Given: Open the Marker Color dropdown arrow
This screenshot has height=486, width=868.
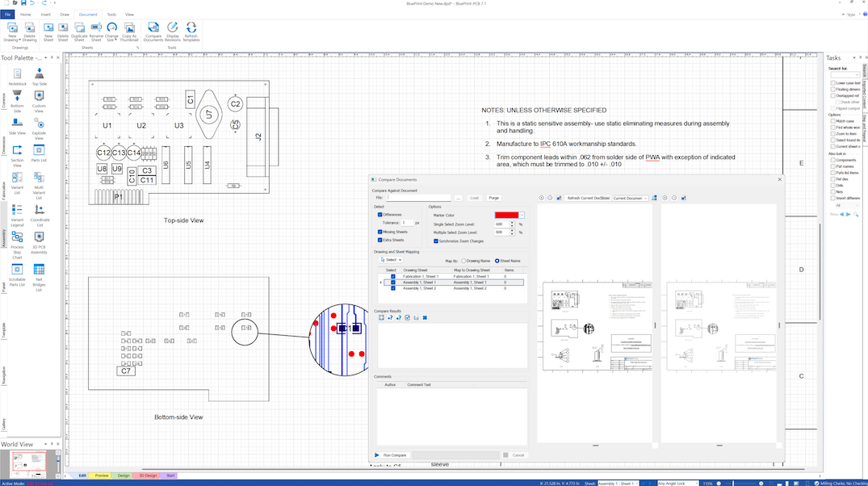Looking at the screenshot, I should click(522, 216).
